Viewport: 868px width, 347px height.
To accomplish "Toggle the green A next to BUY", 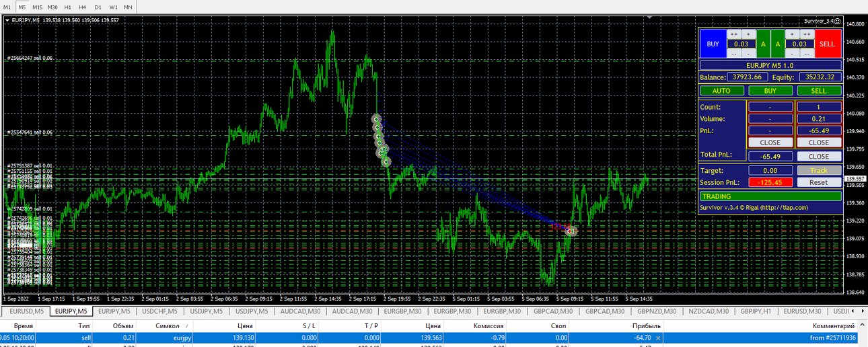I will [764, 44].
